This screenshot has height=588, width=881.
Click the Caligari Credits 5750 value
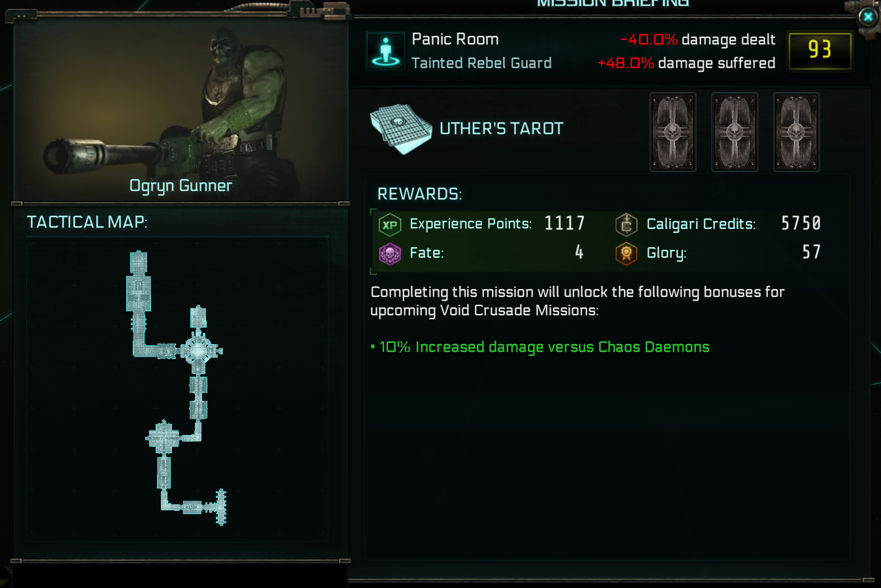[801, 224]
